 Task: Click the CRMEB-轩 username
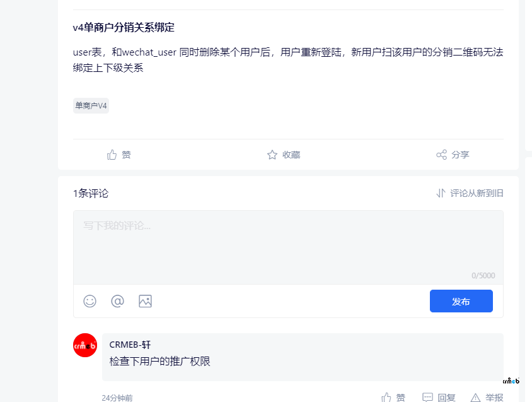coord(130,345)
